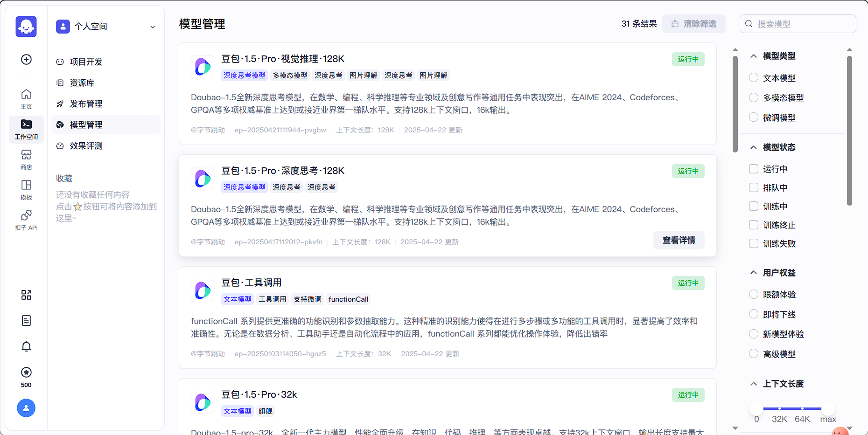Check the 排队中 status checkbox
Image resolution: width=868 pixels, height=435 pixels.
click(754, 187)
